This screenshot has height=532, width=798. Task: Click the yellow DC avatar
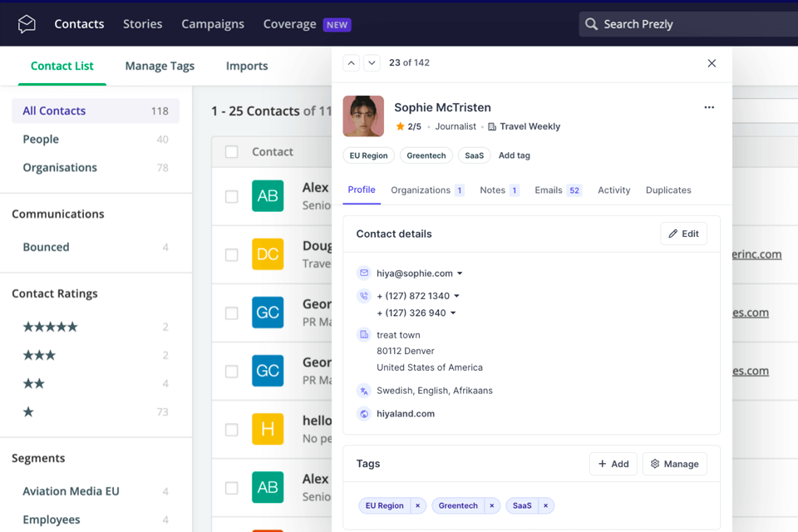[x=268, y=254]
